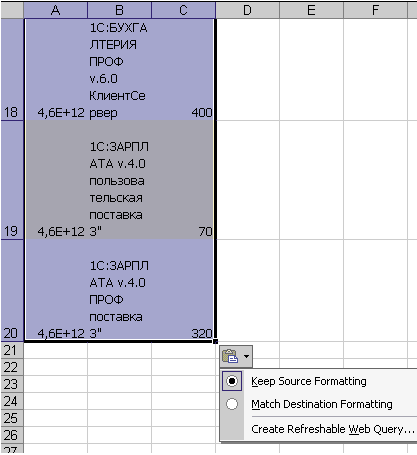Click row 19 header
The height and width of the screenshot is (455, 417).
coord(12,180)
